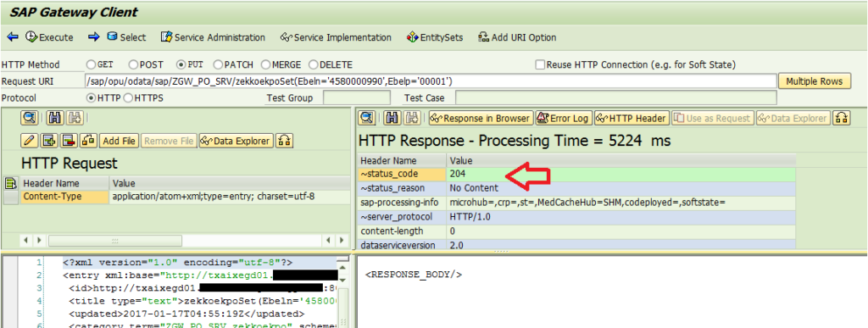The height and width of the screenshot is (328, 868).
Task: Click the Add File button
Action: (119, 141)
